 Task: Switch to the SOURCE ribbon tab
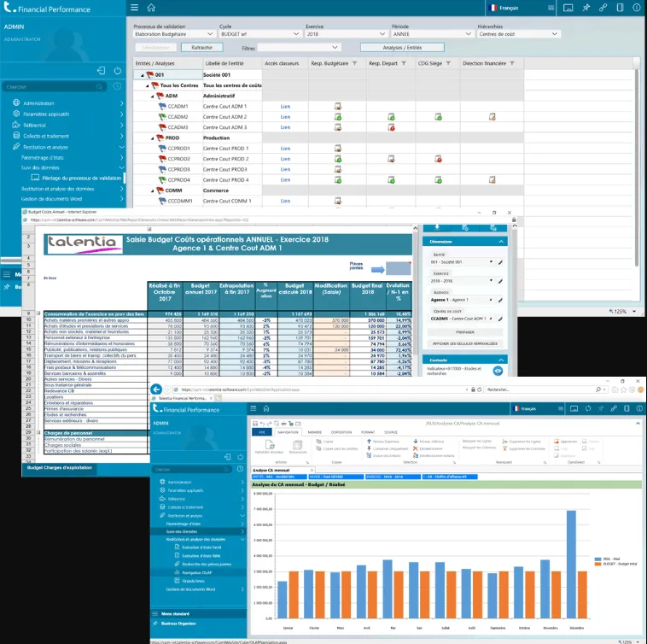pyautogui.click(x=391, y=432)
